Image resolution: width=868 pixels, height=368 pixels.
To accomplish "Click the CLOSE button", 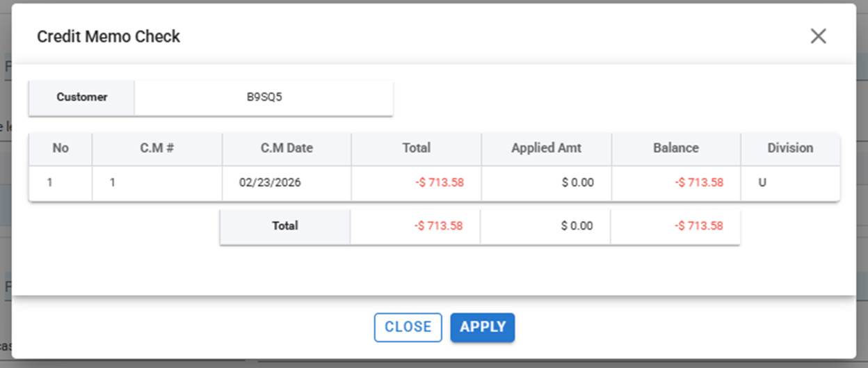I will (x=408, y=327).
